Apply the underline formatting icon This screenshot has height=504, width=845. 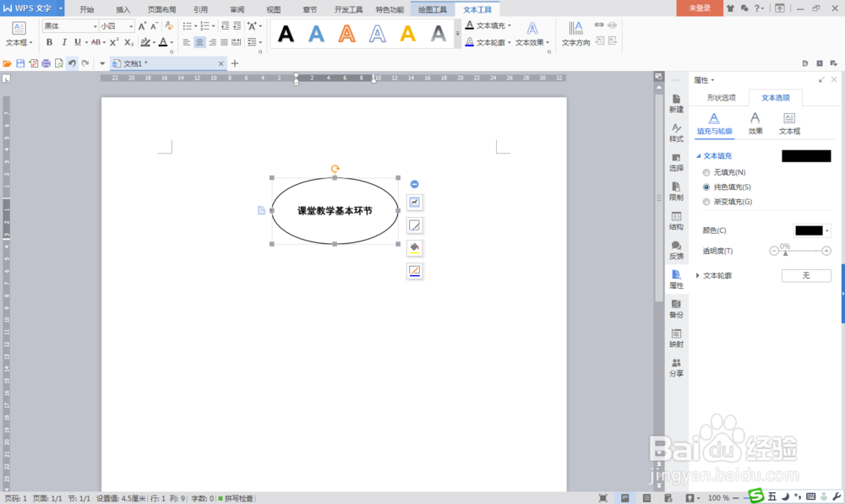76,41
